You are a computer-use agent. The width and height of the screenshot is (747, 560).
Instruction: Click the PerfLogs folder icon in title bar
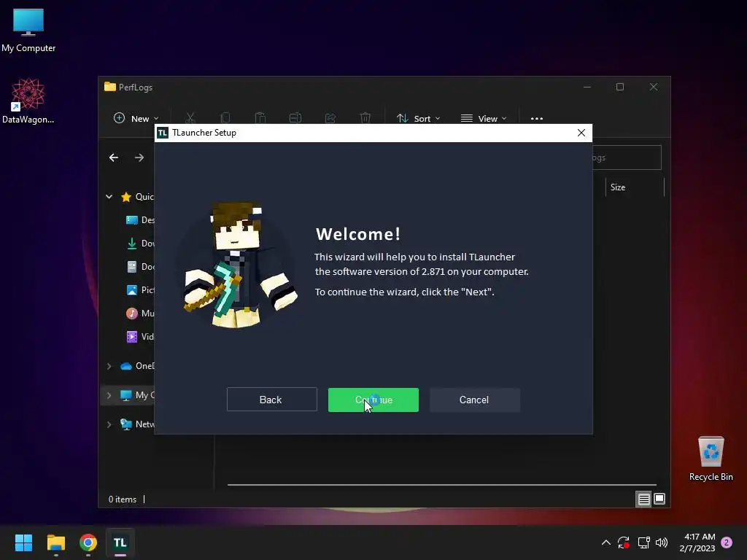point(110,87)
